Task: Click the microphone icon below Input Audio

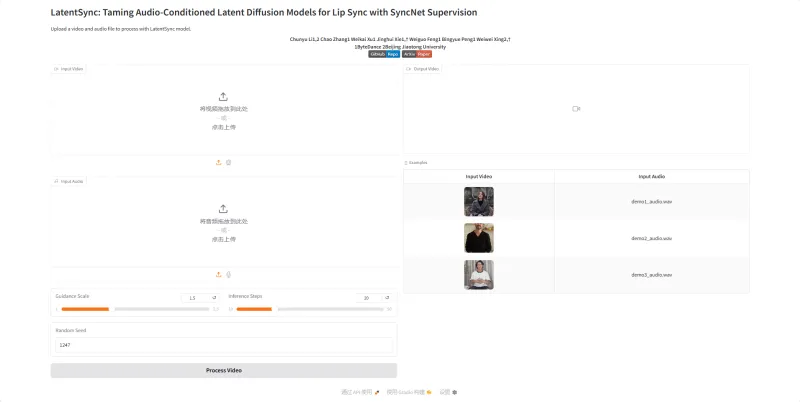Action: click(228, 274)
